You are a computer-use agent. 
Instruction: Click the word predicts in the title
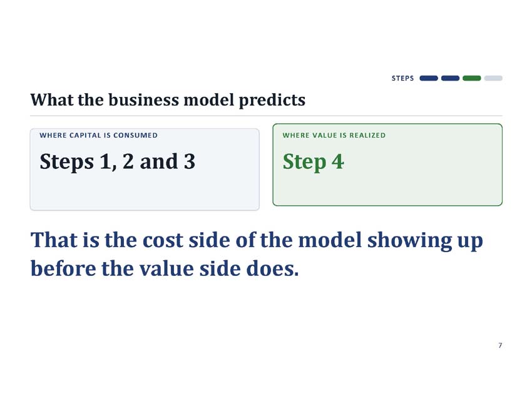coord(272,100)
